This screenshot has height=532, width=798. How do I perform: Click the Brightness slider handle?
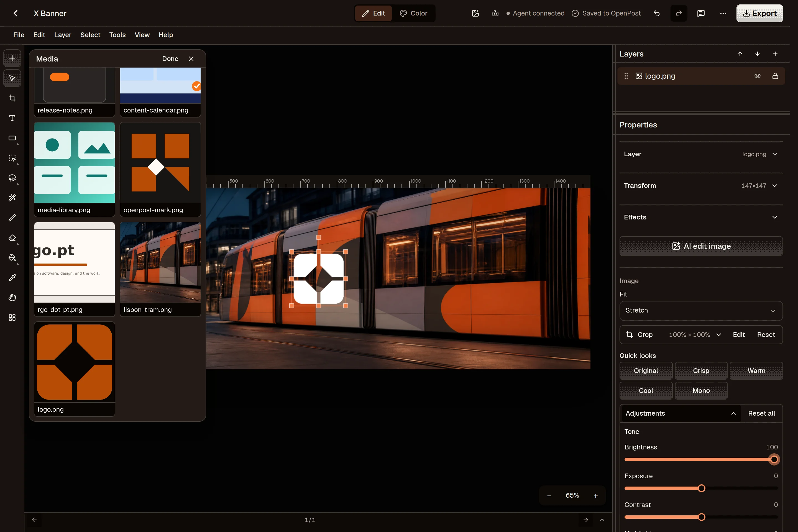click(774, 459)
